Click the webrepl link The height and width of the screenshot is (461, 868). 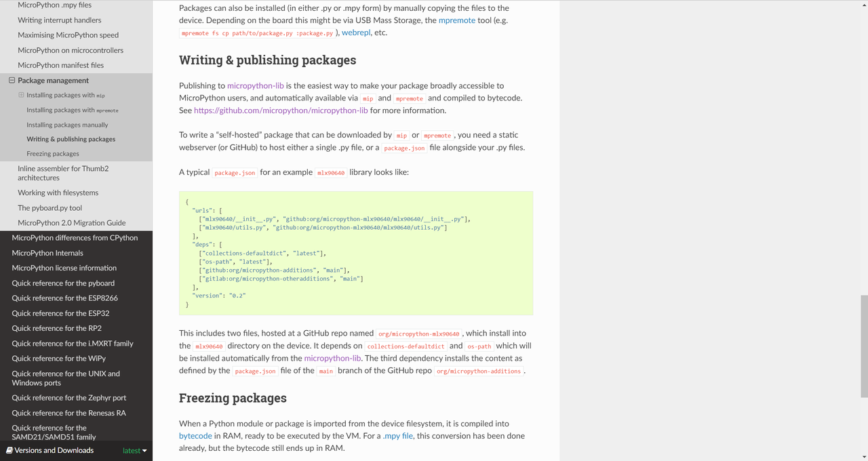[356, 32]
